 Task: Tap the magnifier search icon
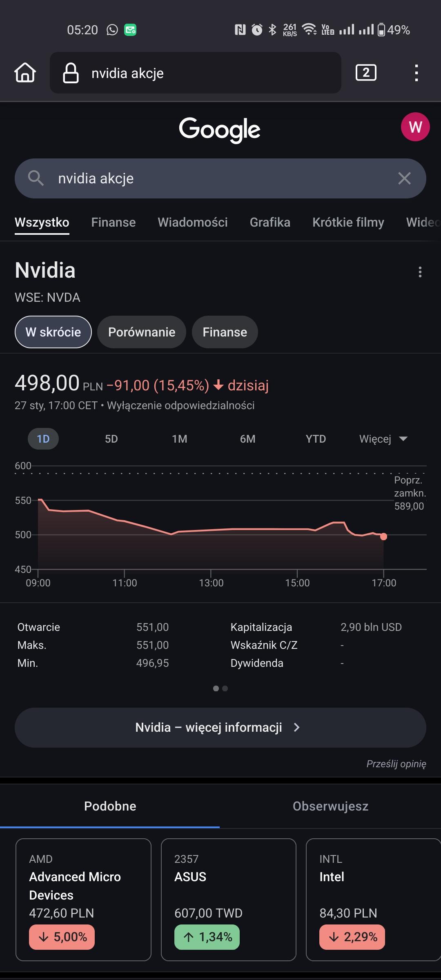[36, 178]
